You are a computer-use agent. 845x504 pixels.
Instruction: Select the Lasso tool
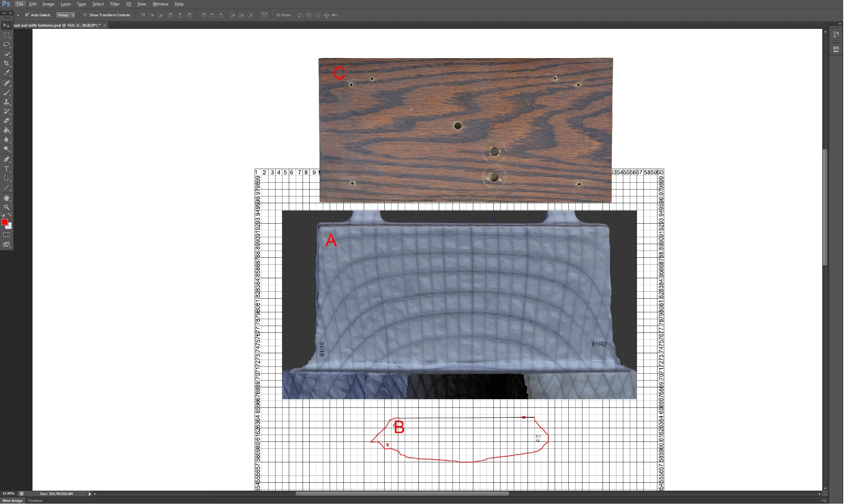[6, 44]
